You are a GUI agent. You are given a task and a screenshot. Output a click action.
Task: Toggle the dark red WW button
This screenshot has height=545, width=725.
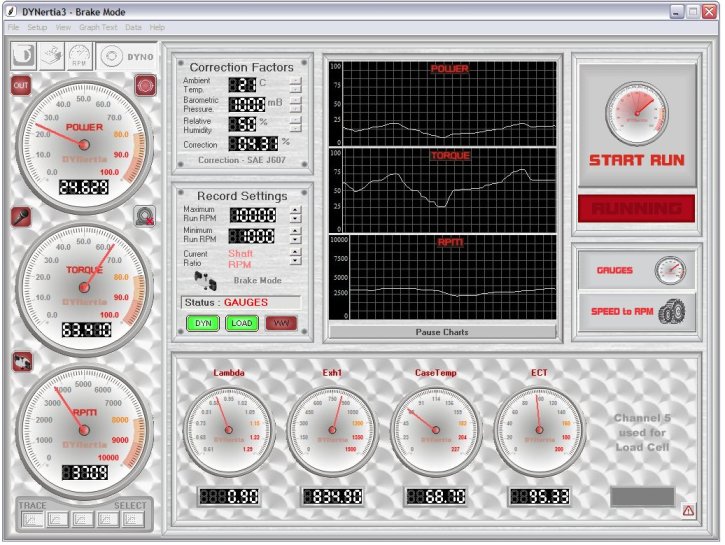[281, 323]
